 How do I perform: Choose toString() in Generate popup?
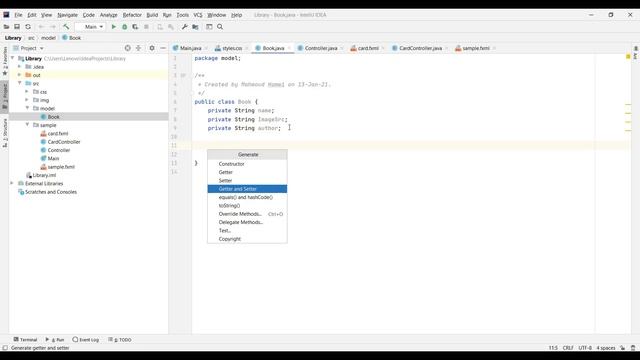tap(247, 206)
